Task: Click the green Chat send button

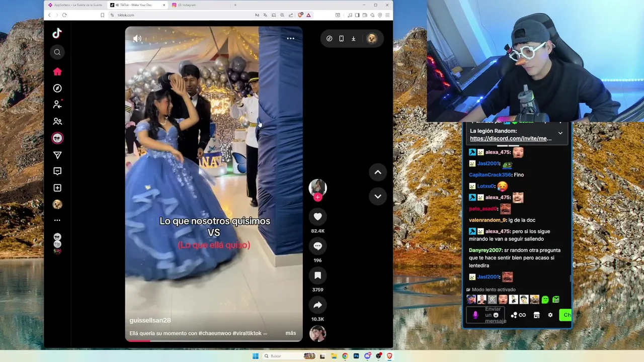Action: coord(566,315)
